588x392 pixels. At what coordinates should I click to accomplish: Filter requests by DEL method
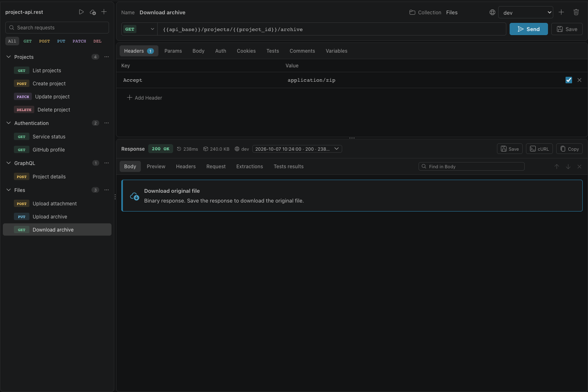[97, 41]
